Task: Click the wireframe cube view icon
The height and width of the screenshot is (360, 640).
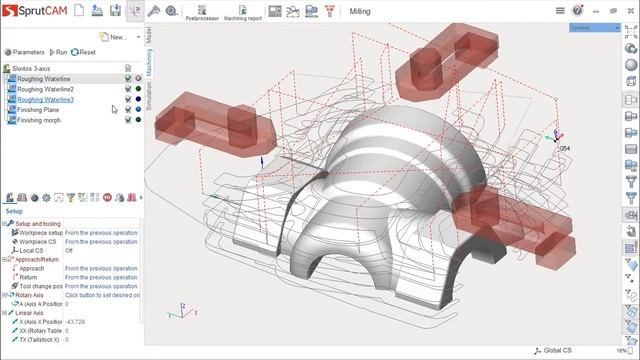Action: point(631,81)
